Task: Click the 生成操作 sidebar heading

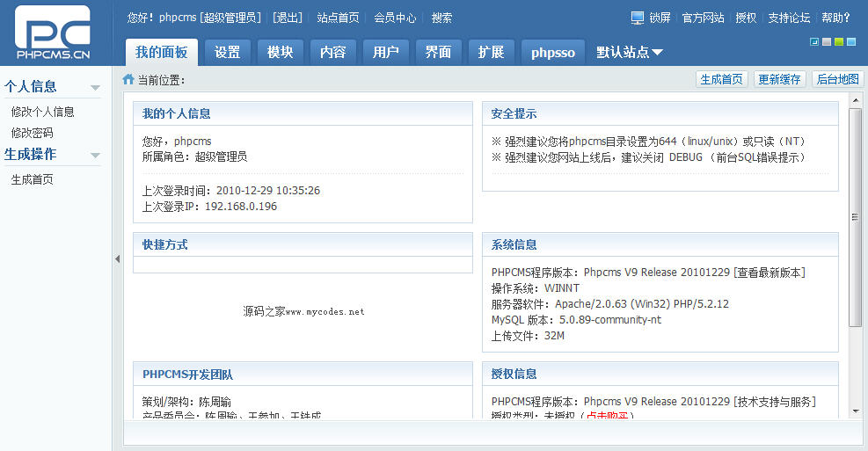Action: click(x=31, y=155)
